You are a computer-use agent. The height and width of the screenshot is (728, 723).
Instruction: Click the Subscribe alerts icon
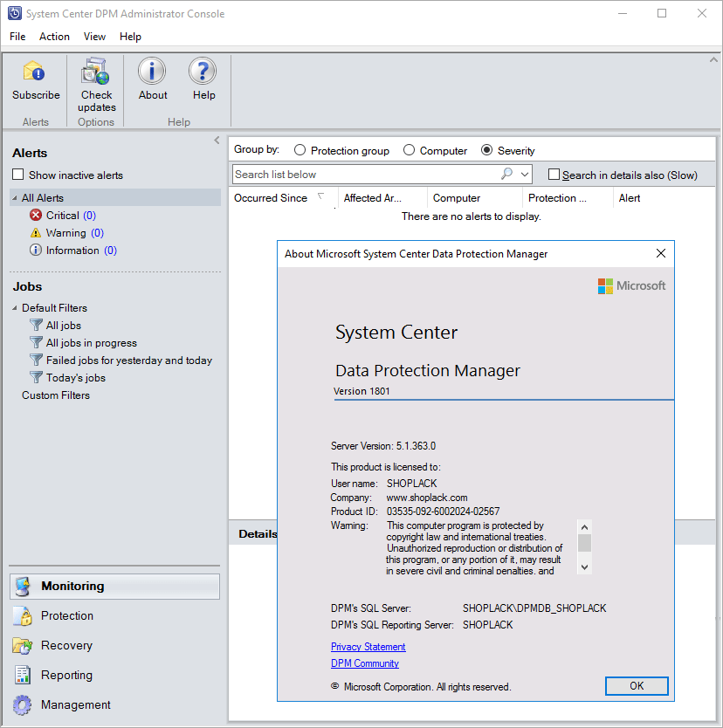pyautogui.click(x=34, y=72)
